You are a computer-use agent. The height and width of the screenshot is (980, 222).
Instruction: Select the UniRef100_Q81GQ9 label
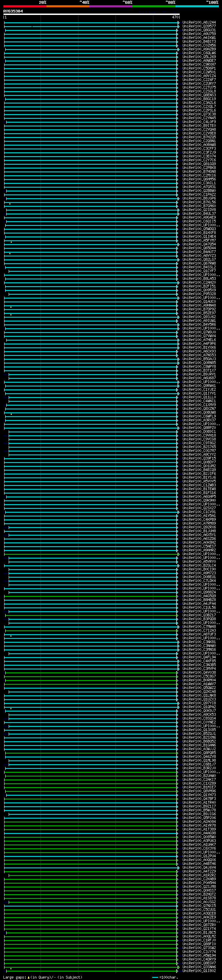tap(199, 164)
